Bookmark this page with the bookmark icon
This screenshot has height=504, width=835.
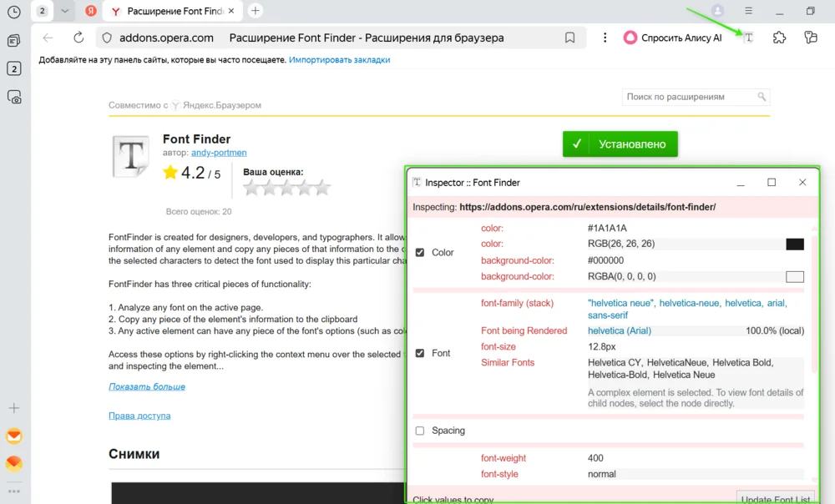point(569,38)
